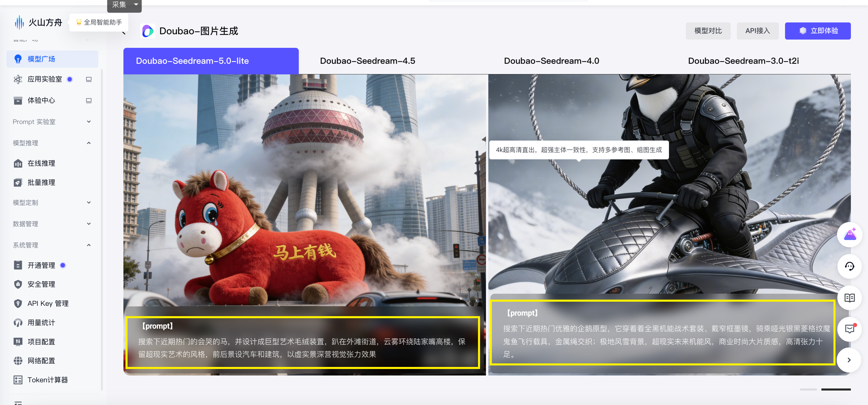The height and width of the screenshot is (405, 868).
Task: Click the Token计算器 icon
Action: click(x=18, y=380)
